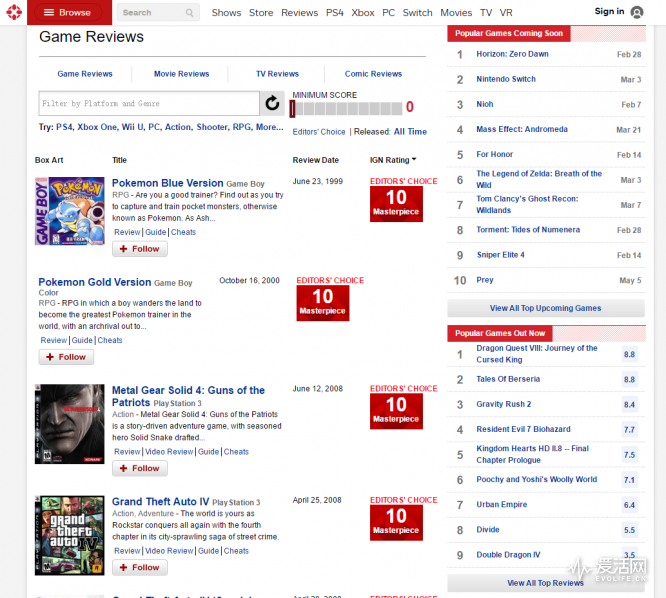Open VR in top navigation
The image size is (666, 598).
506,13
